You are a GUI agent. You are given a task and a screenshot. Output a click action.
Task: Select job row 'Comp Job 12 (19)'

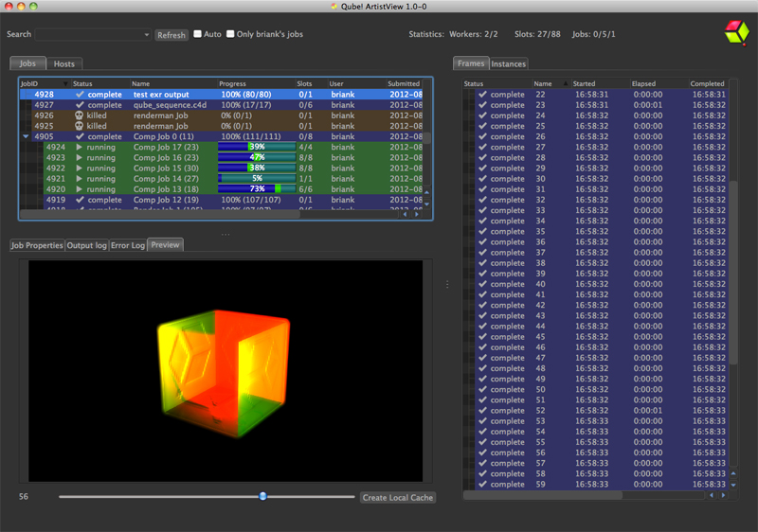222,200
